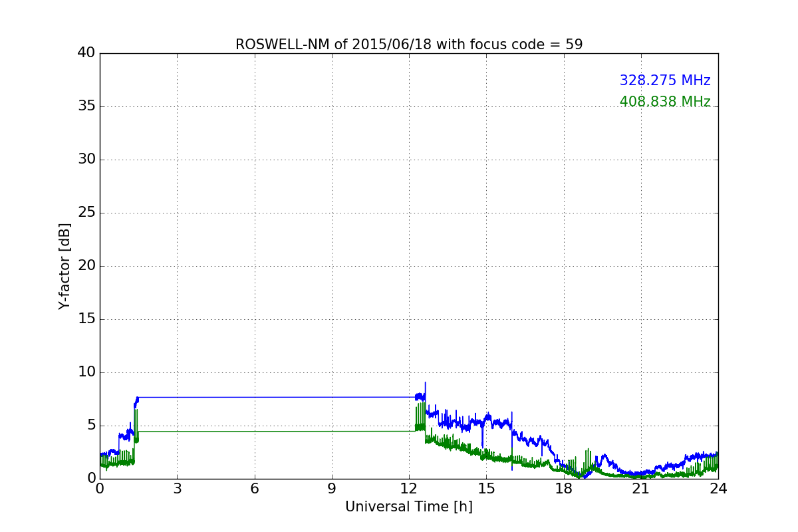
Task: Click the x-axis tick label 12
Action: coord(409,489)
